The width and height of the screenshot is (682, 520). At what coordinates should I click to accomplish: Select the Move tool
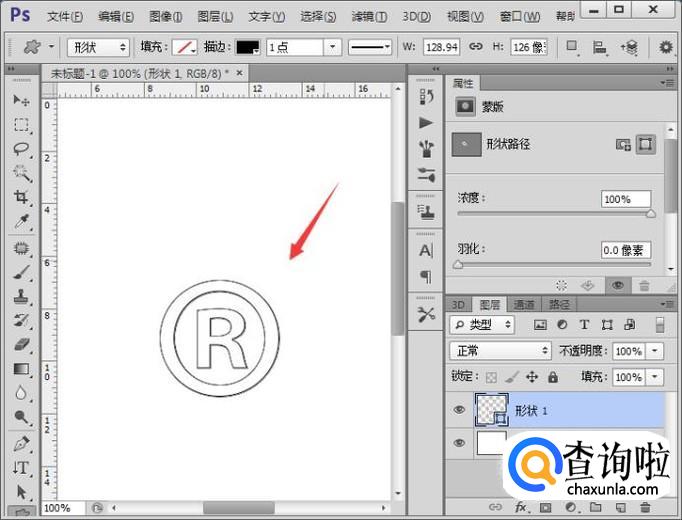(21, 101)
